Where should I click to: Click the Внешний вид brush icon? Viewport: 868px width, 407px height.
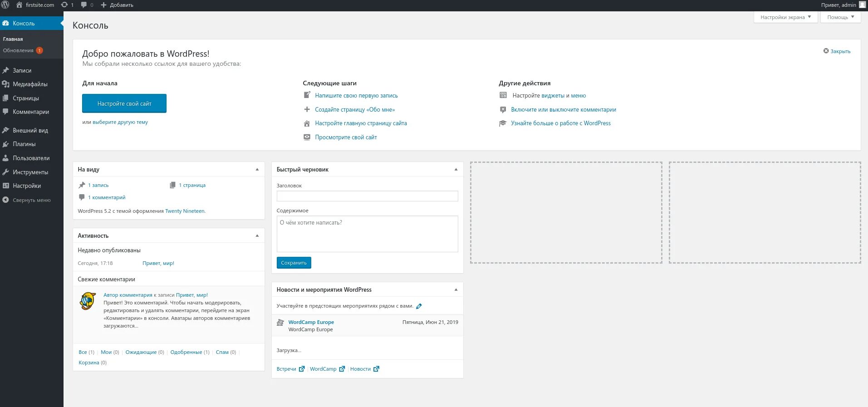[x=5, y=130]
